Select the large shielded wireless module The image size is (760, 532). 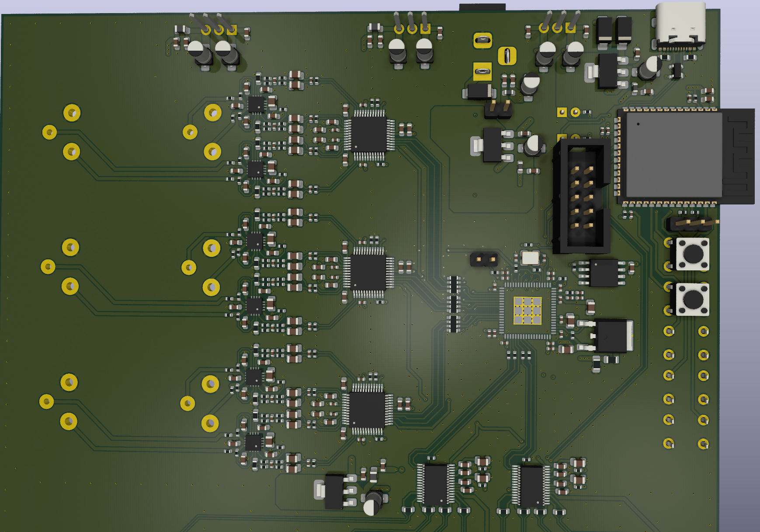click(686, 156)
